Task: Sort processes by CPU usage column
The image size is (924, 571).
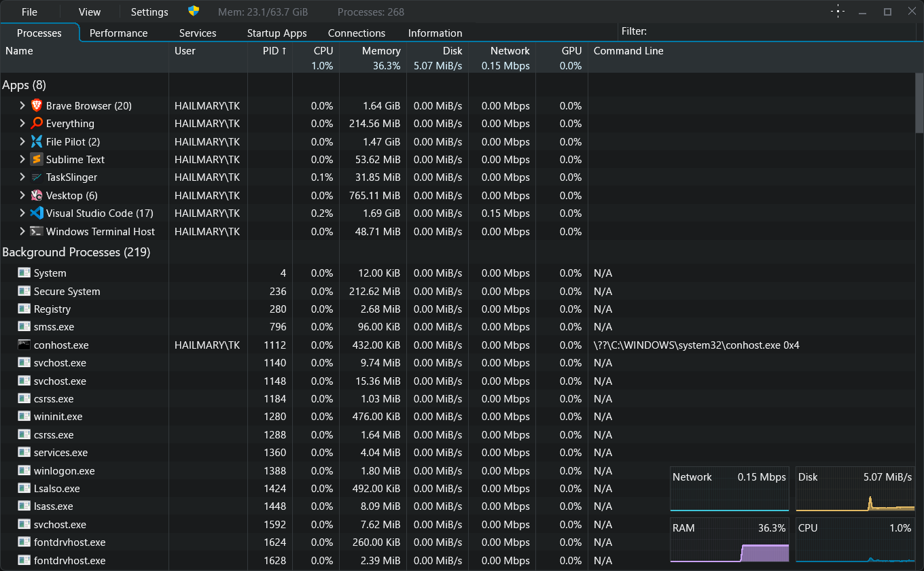Action: pyautogui.click(x=316, y=58)
